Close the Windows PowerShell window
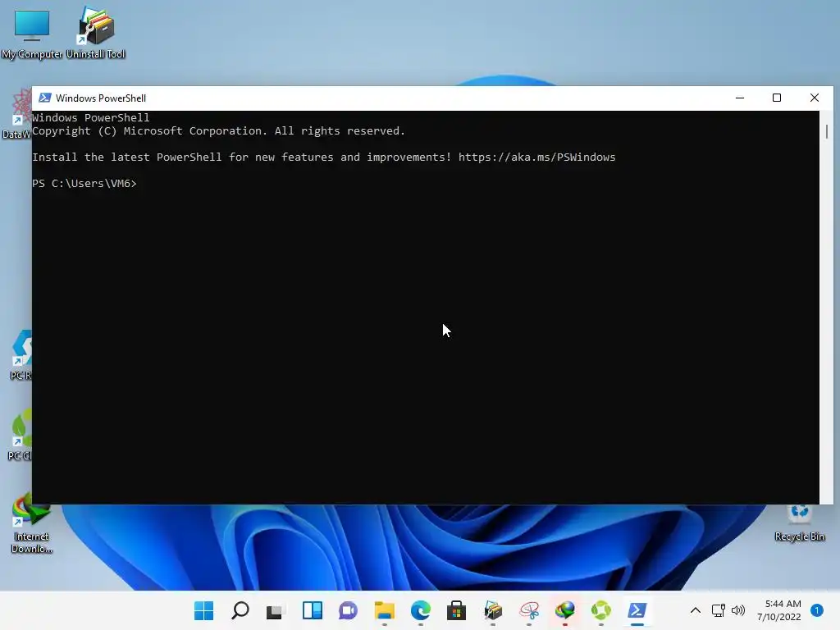840x630 pixels. point(815,98)
